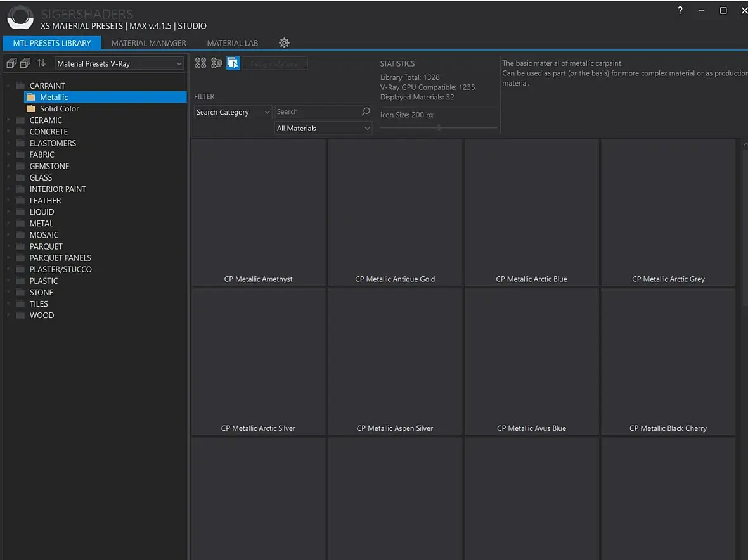Viewport: 748px width, 560px height.
Task: Adjust the Icon Size slider
Action: point(439,128)
